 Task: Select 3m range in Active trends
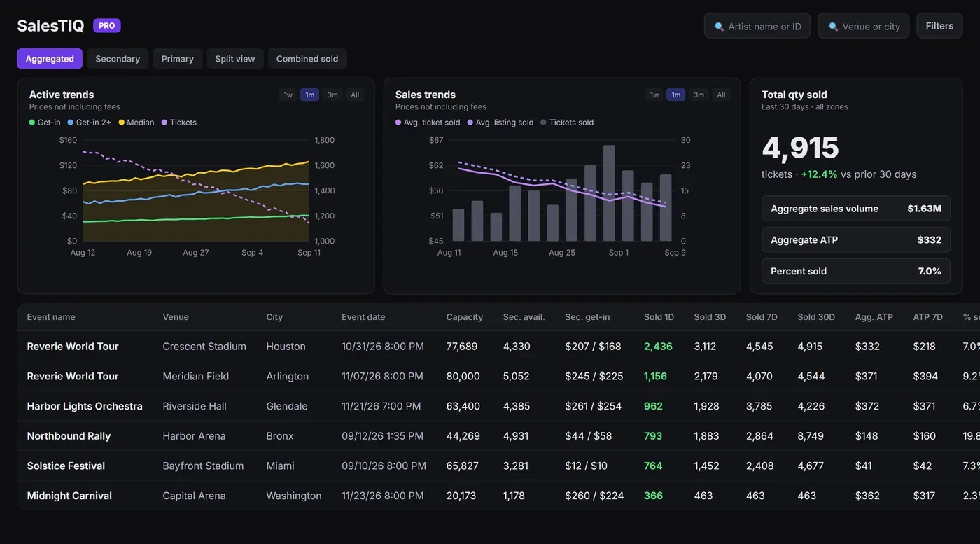point(332,95)
